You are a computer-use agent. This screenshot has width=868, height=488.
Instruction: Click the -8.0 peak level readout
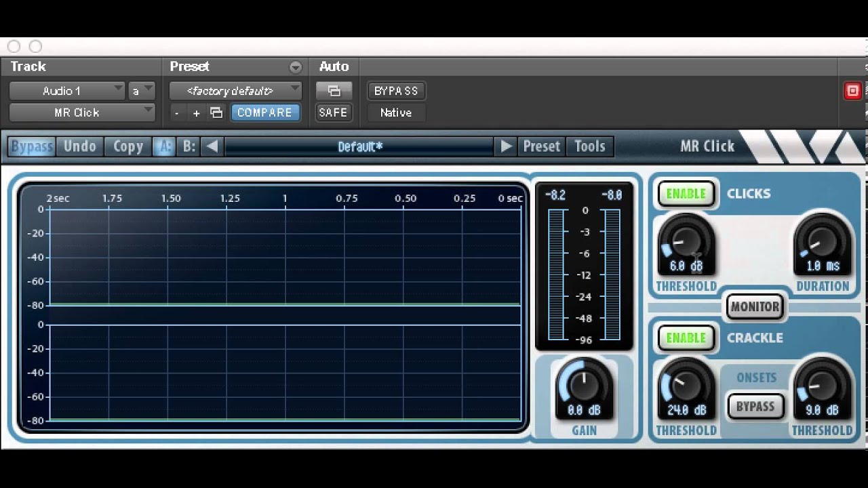click(x=612, y=195)
